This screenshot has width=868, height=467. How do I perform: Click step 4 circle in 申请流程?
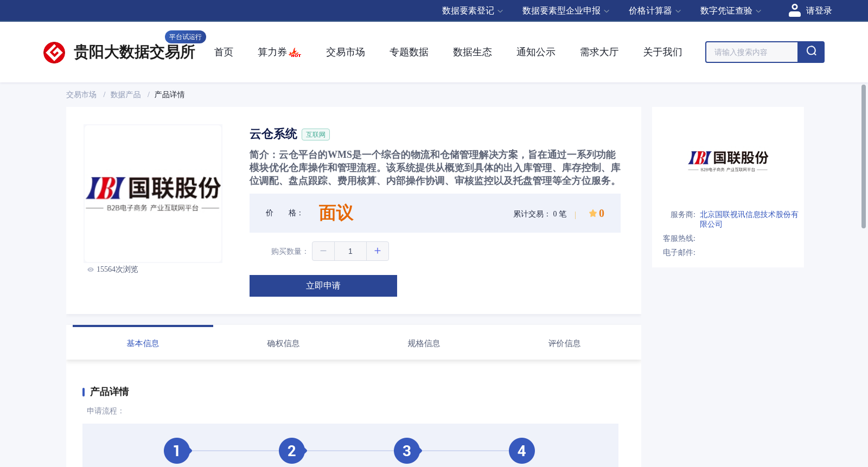(522, 451)
